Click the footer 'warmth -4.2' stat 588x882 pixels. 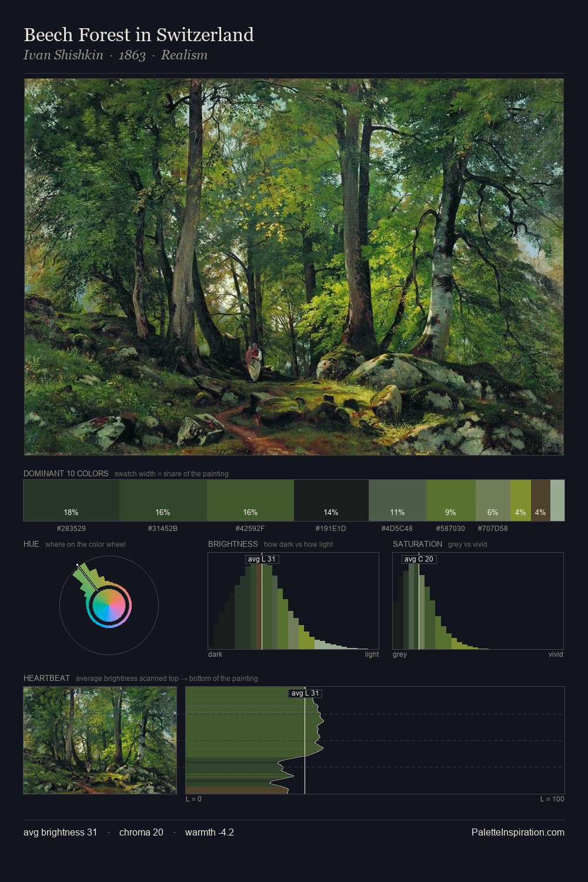(209, 832)
